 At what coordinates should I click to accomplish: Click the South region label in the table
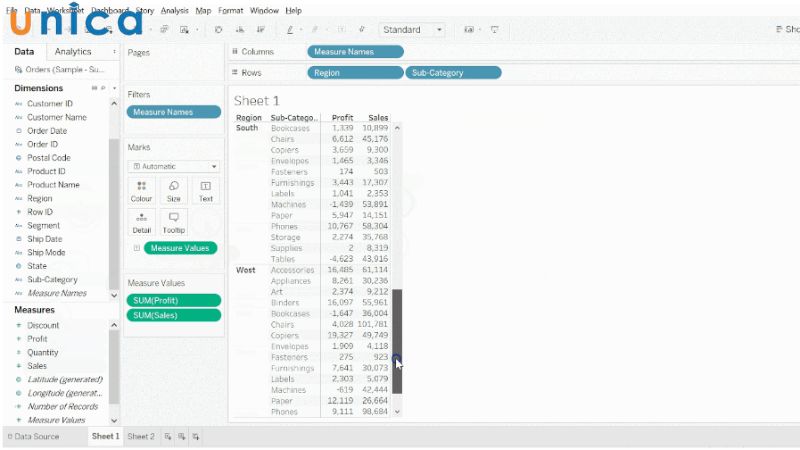[247, 128]
